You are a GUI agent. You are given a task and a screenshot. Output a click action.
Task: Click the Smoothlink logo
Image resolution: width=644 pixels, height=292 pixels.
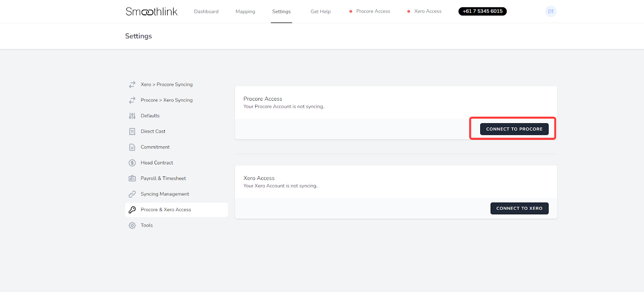(x=151, y=11)
